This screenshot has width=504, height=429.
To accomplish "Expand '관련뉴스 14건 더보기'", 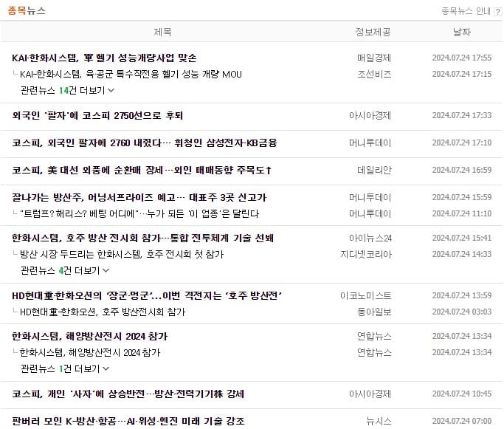I will [67, 91].
